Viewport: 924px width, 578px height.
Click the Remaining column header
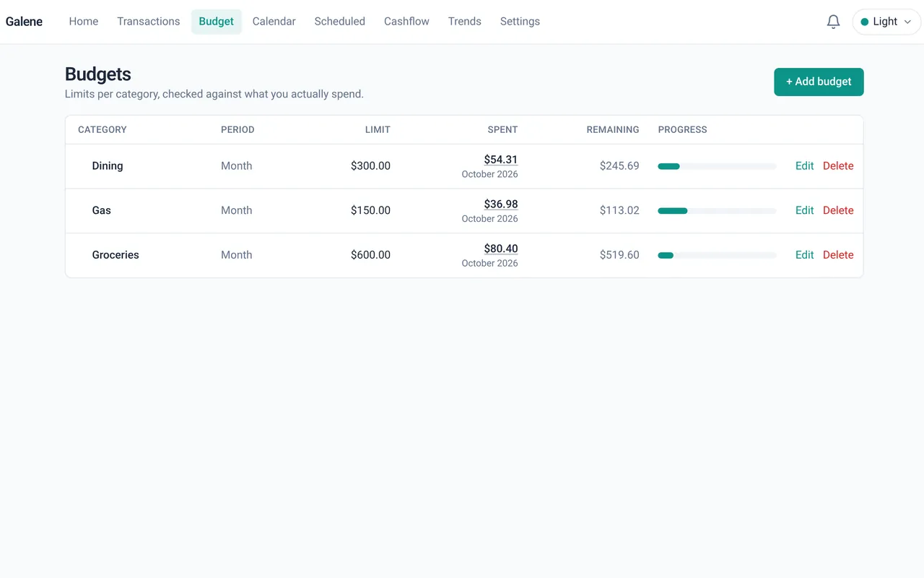(x=613, y=130)
